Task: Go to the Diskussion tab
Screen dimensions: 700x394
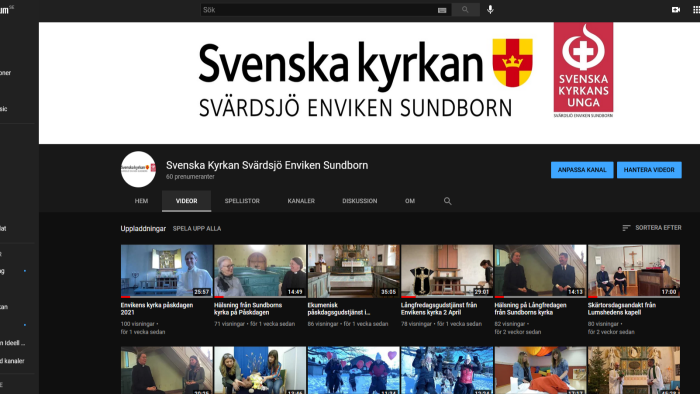Action: tap(359, 201)
